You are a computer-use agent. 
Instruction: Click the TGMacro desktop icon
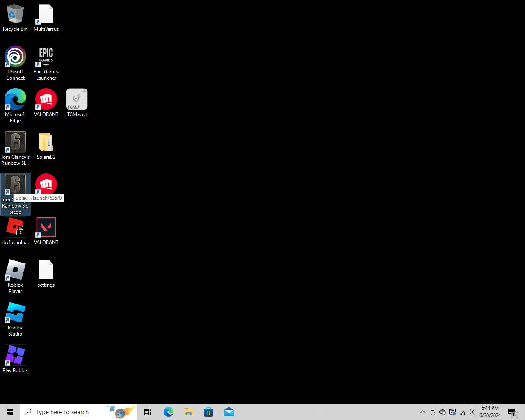coord(77,103)
